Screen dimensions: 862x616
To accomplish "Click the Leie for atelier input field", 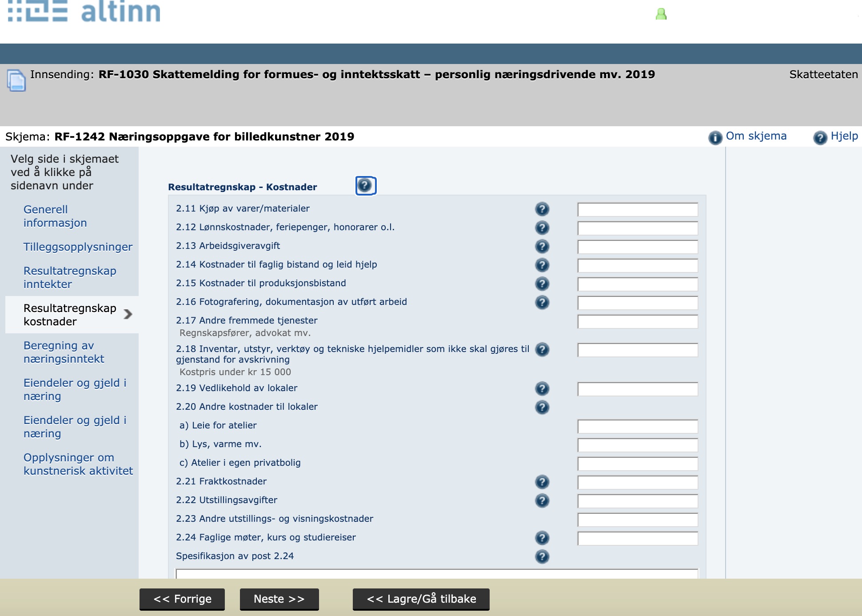I will (x=637, y=427).
